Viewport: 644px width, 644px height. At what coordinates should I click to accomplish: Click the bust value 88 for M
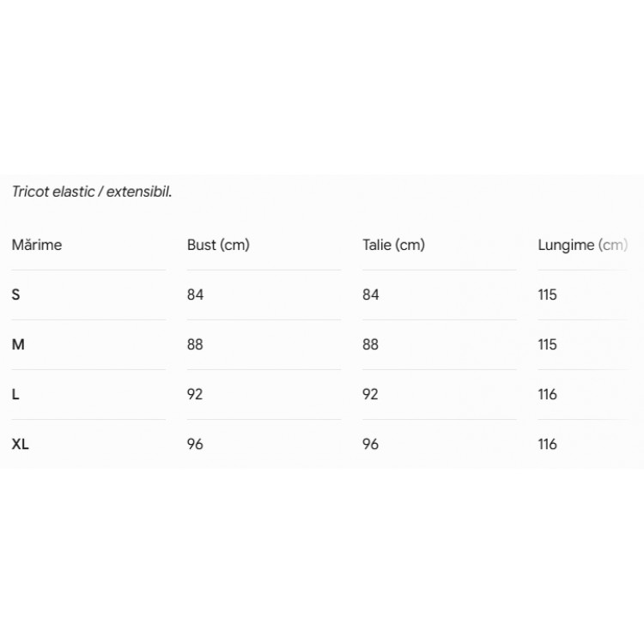[195, 344]
